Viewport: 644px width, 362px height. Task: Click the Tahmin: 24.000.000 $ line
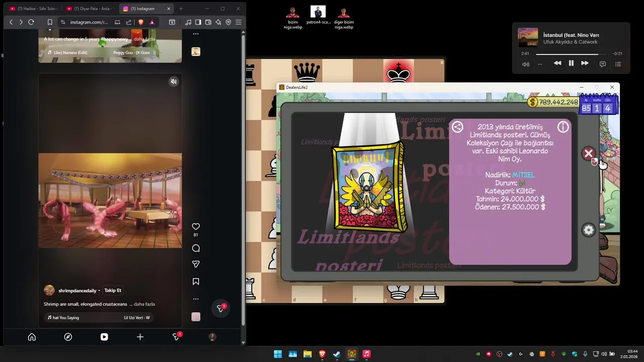[510, 199]
